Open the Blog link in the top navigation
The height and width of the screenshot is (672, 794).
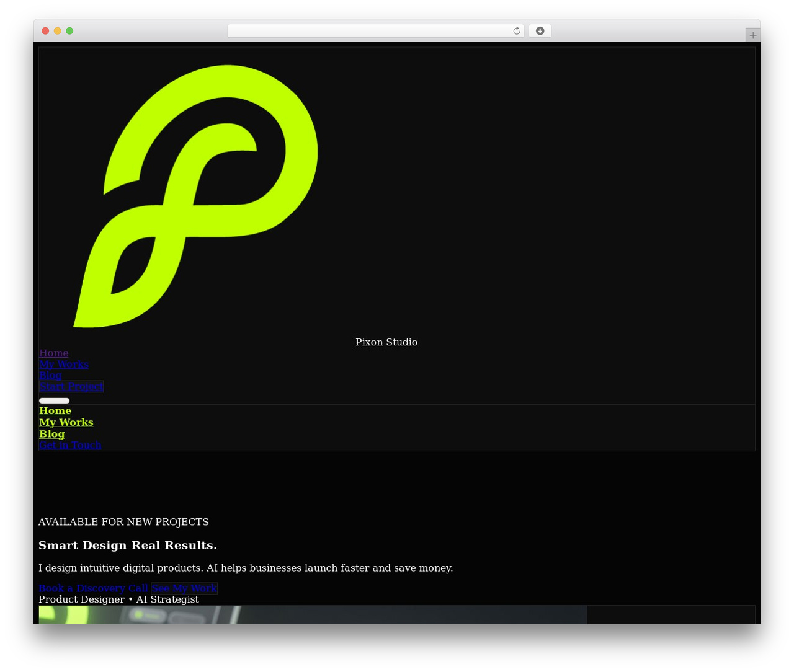click(x=50, y=376)
